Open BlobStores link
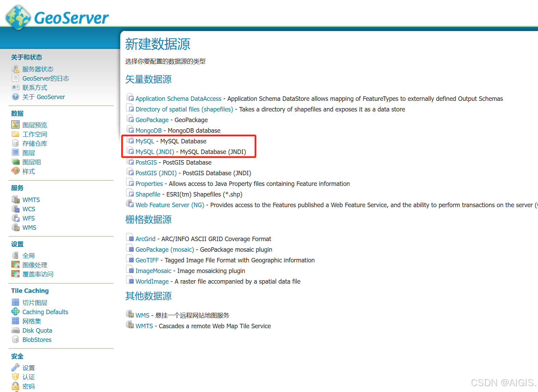Screen dimensions: 538x392 37,340
